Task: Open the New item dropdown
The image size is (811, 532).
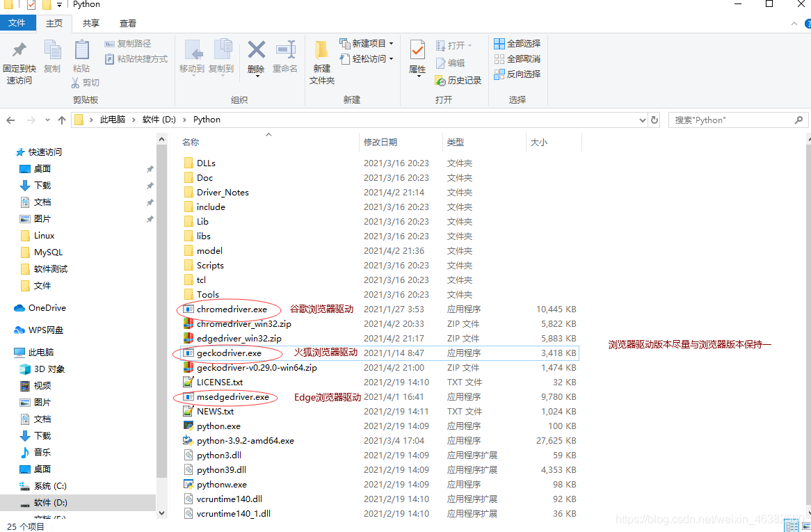Action: pos(366,43)
